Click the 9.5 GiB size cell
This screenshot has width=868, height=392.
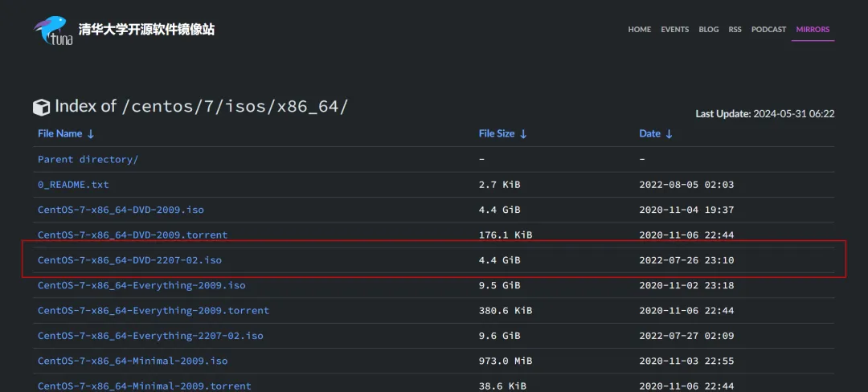click(499, 285)
